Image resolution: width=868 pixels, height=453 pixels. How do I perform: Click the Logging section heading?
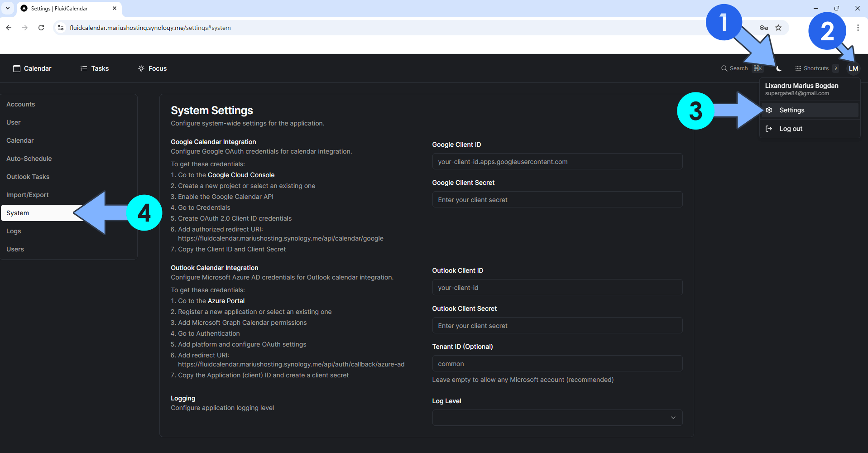183,398
